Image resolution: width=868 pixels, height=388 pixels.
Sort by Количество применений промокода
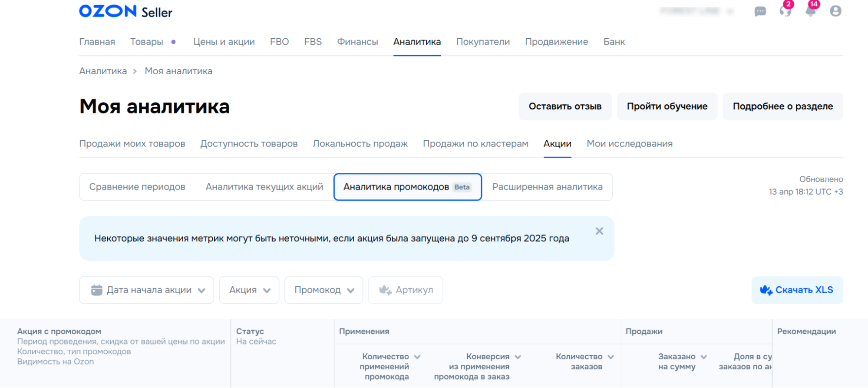coord(417,357)
